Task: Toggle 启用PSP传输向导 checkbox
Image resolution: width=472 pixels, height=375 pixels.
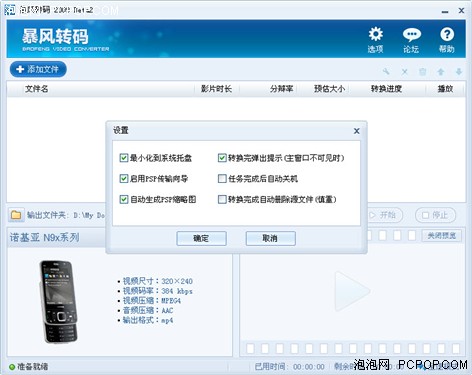Action: tap(124, 179)
